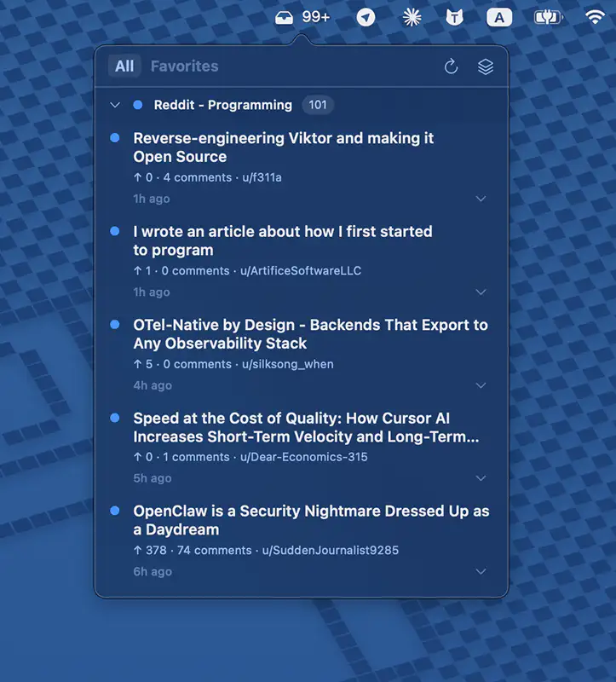Expand the Reverse-engineering Viktor post chevron

[x=481, y=199]
